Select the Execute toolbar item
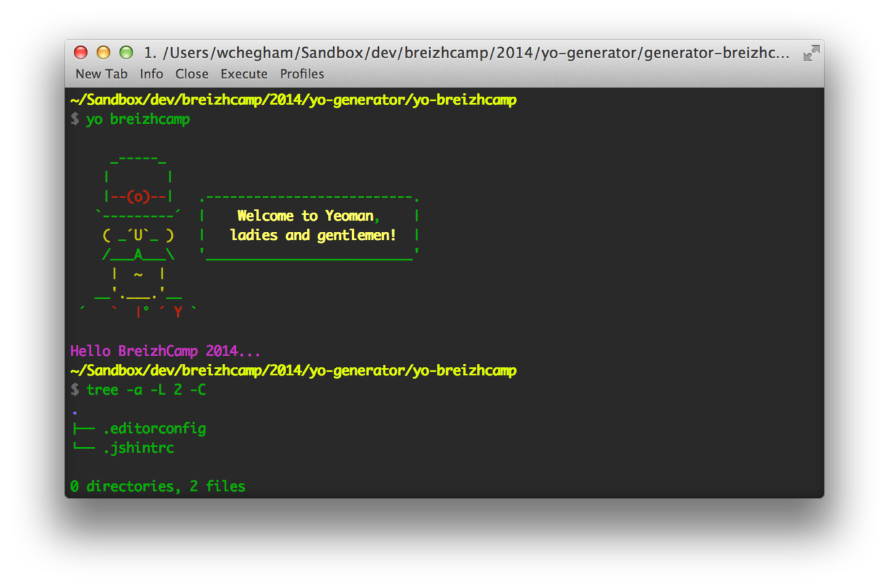This screenshot has width=889, height=588. point(244,74)
